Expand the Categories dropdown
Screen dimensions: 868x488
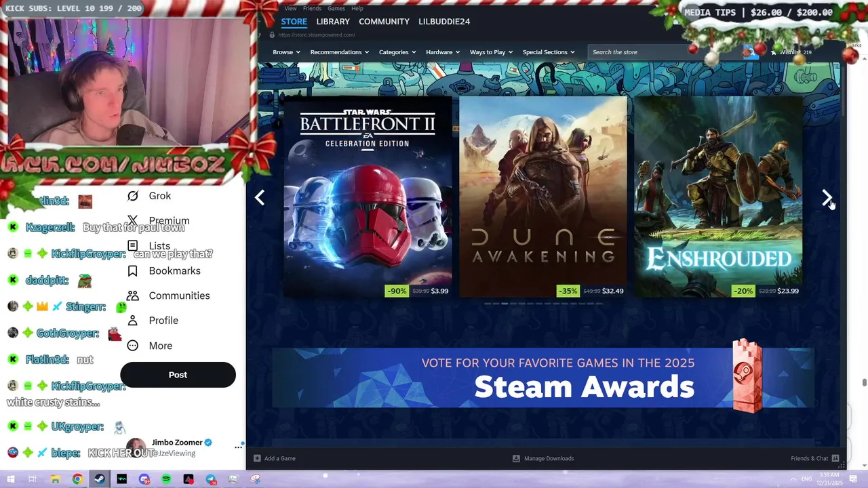[x=397, y=52]
